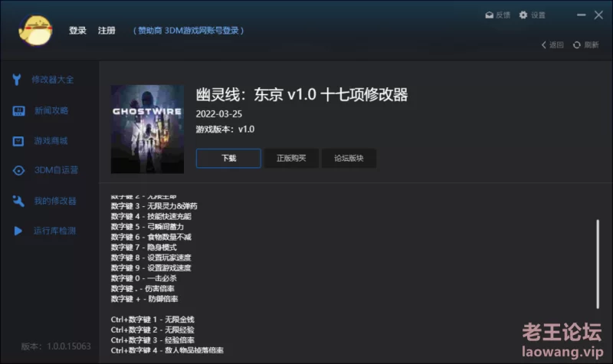Screen dimensions: 613x364
Task: Click the 反馈 feedback envelope icon
Action: (x=489, y=15)
